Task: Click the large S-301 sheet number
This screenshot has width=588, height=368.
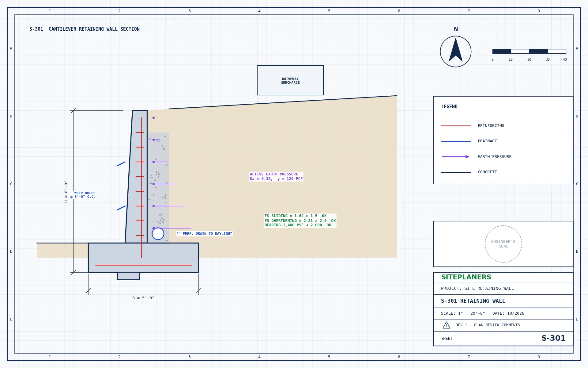Action: click(x=554, y=338)
